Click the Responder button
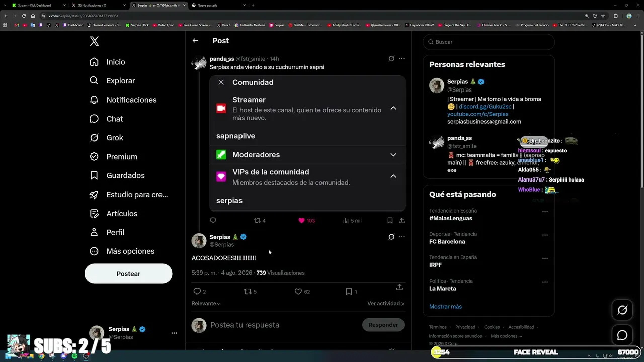The height and width of the screenshot is (362, 644). pyautogui.click(x=383, y=325)
